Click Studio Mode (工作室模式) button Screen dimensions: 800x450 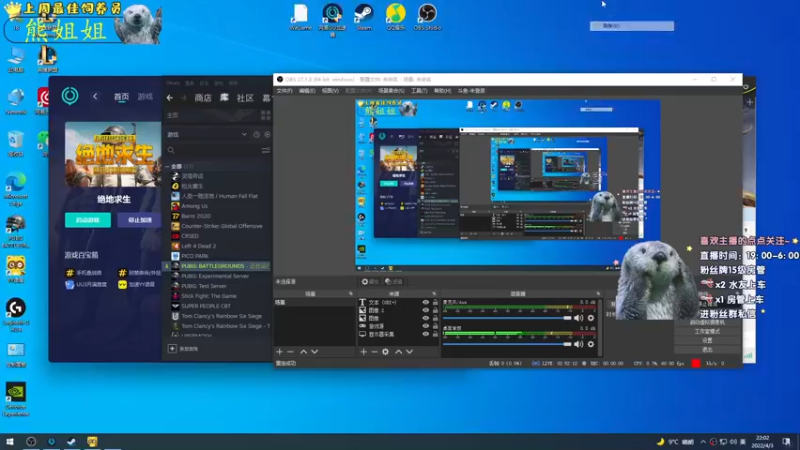(x=707, y=332)
